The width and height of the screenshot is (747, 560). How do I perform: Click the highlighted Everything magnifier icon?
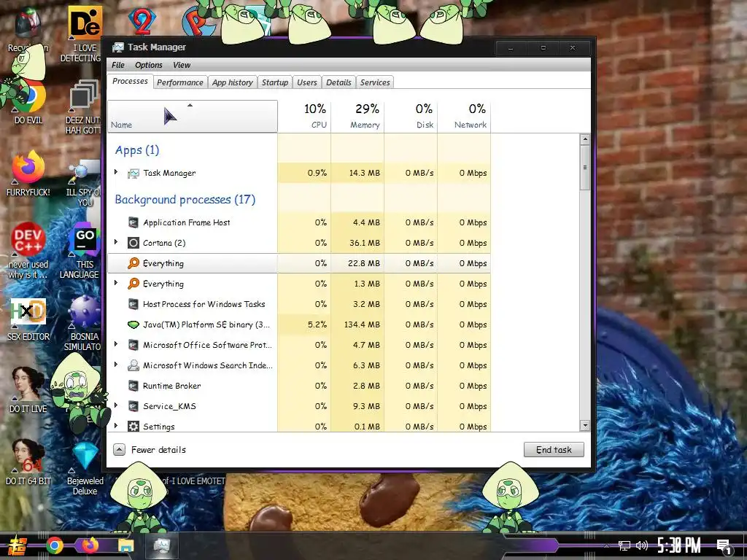pos(133,263)
